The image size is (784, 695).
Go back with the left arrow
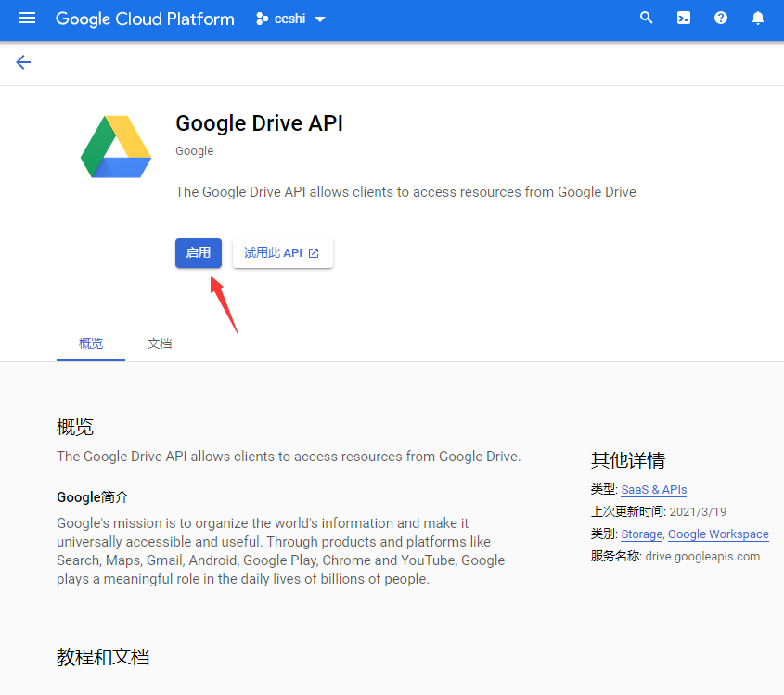[x=23, y=62]
